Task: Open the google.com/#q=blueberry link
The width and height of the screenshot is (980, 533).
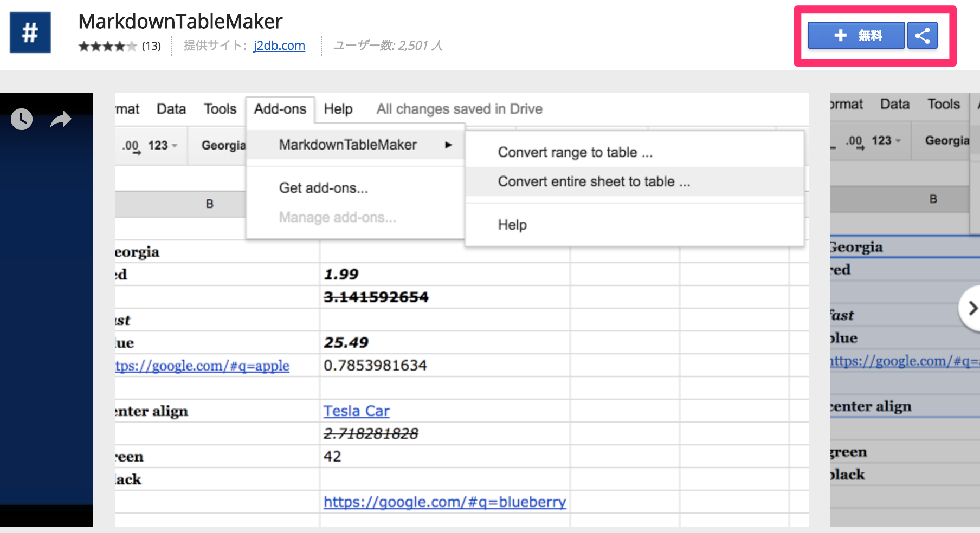Action: (444, 502)
